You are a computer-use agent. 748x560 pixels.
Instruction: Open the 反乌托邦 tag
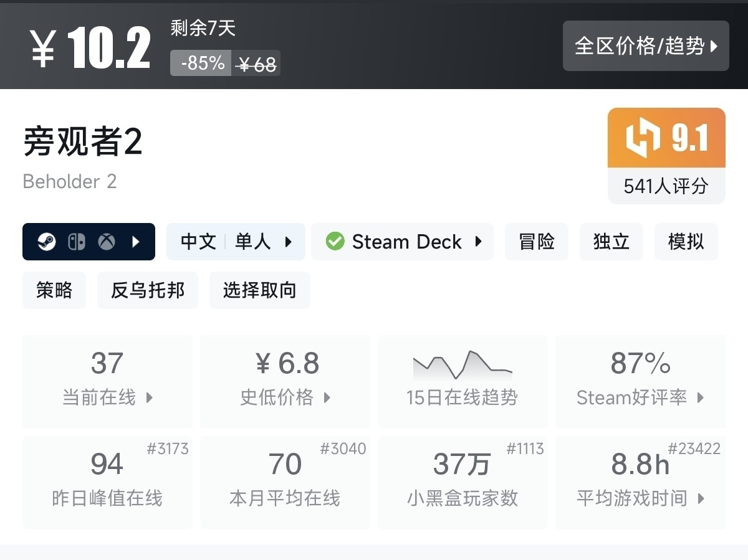tap(148, 290)
